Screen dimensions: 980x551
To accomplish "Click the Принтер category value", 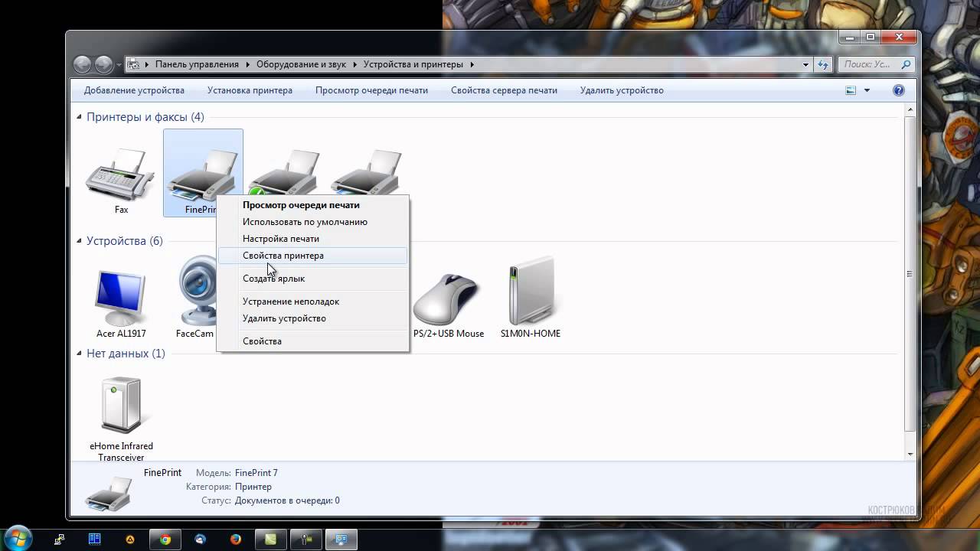I will (x=253, y=487).
